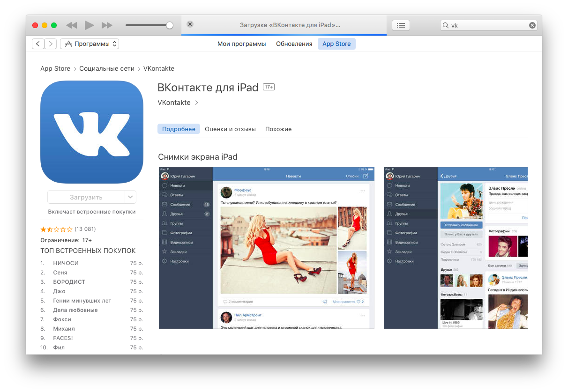Viewport: 568px width, 392px height.
Task: Switch to Обновления tab
Action: pos(294,44)
